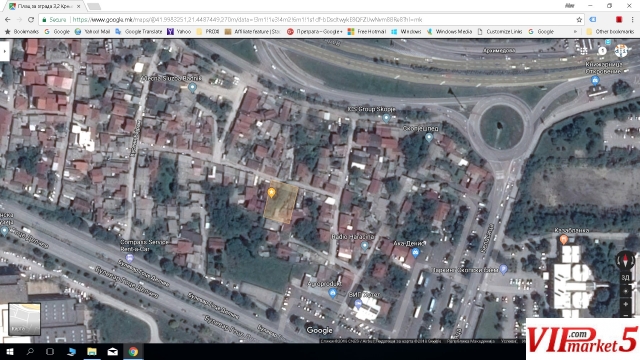640x360 pixels.
Task: Click the Radio Haraclia map pin
Action: [x=364, y=245]
